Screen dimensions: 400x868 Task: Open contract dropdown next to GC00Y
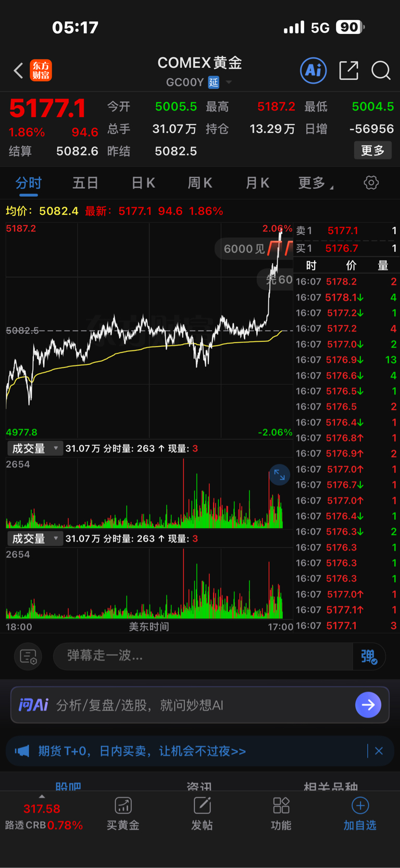pyautogui.click(x=229, y=82)
